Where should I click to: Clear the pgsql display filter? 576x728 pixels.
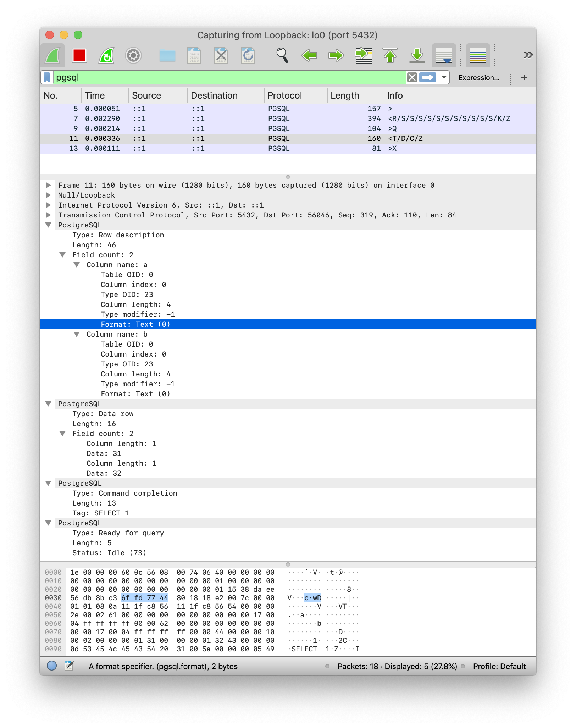point(412,77)
